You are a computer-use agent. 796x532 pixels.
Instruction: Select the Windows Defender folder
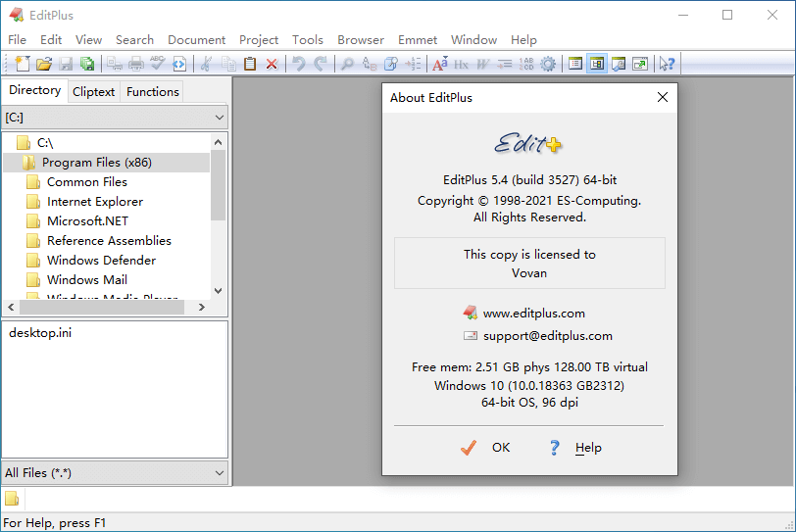tap(102, 261)
